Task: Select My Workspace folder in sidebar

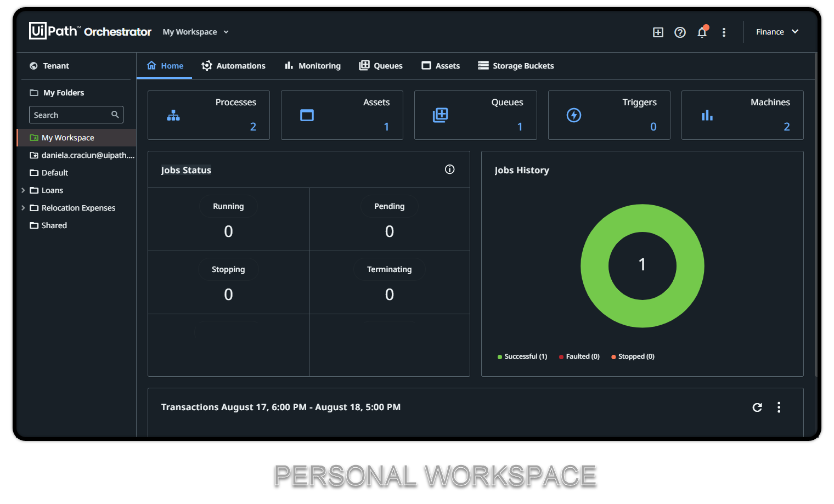Action: [76, 138]
